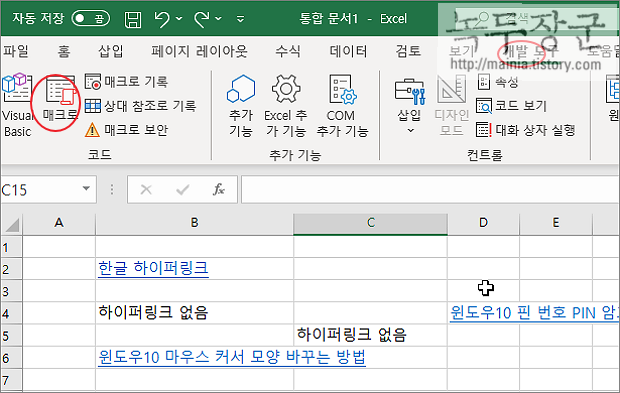620x393 pixels.
Task: Open 매크로 보안 settings
Action: 127,130
